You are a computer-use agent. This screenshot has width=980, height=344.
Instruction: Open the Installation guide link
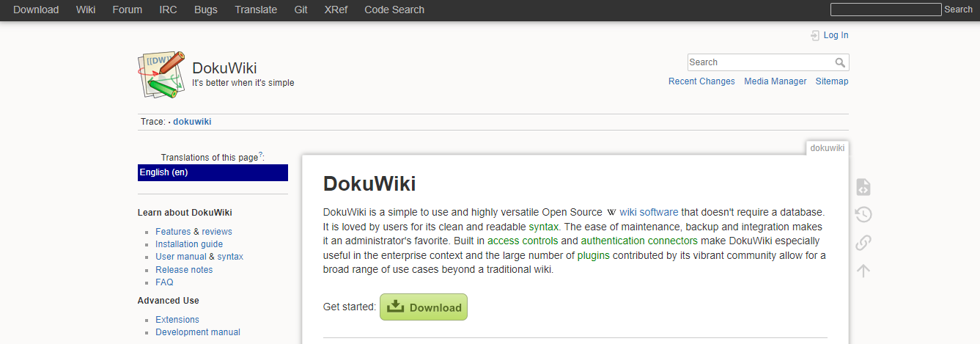click(x=189, y=244)
